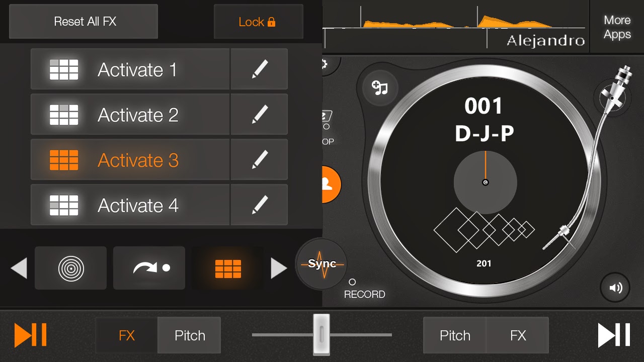This screenshot has width=644, height=362.
Task: Edit preset 2 with pencil icon
Action: [259, 115]
